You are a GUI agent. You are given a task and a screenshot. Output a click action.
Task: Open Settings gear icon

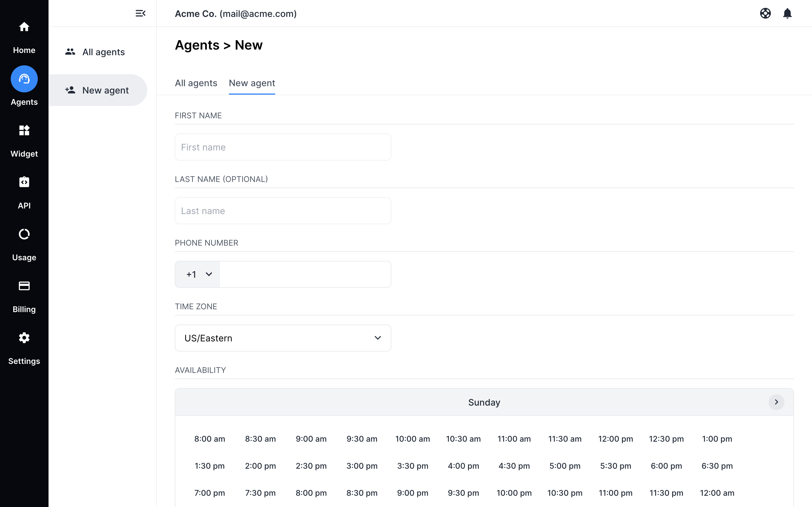(24, 338)
